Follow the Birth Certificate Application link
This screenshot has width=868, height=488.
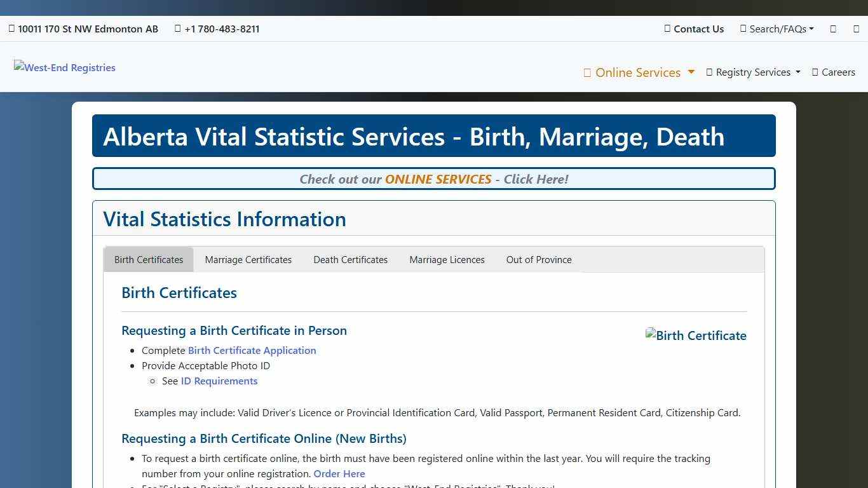[x=252, y=350]
